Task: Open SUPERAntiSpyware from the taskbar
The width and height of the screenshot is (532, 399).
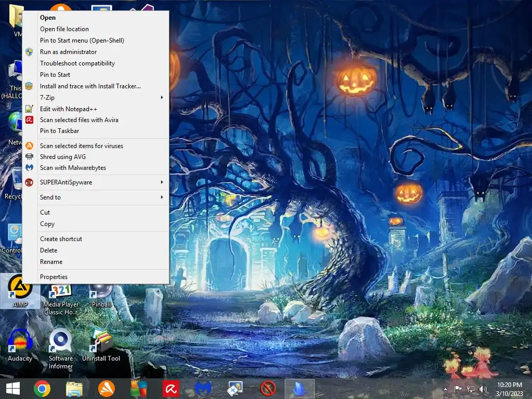Action: click(268, 389)
